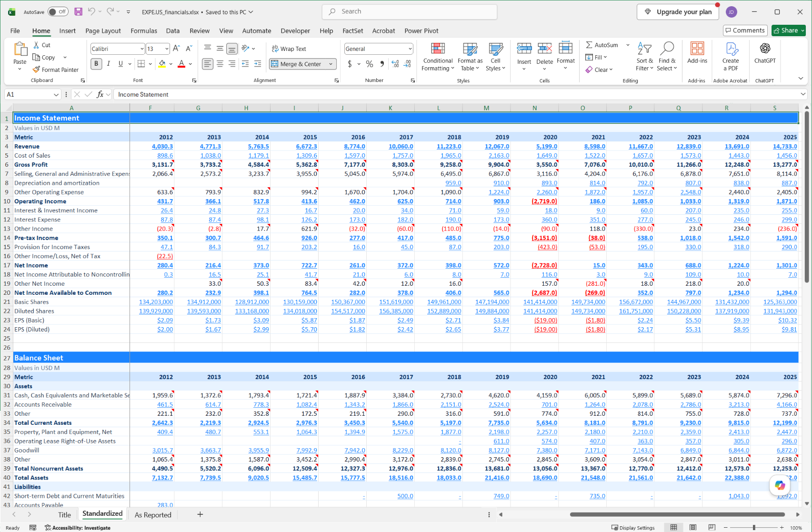Viewport: 812px width, 532px height.
Task: Switch to the Formulas ribbon tab
Action: pos(144,30)
